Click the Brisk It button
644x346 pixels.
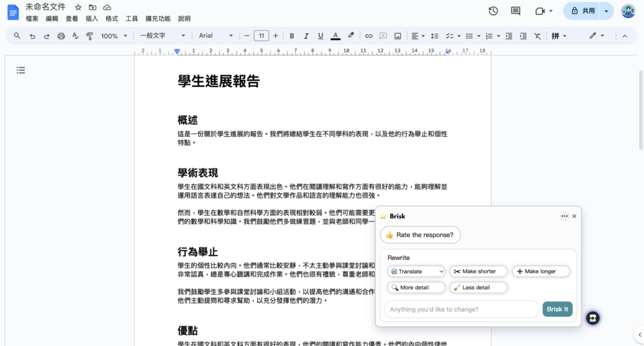click(557, 309)
